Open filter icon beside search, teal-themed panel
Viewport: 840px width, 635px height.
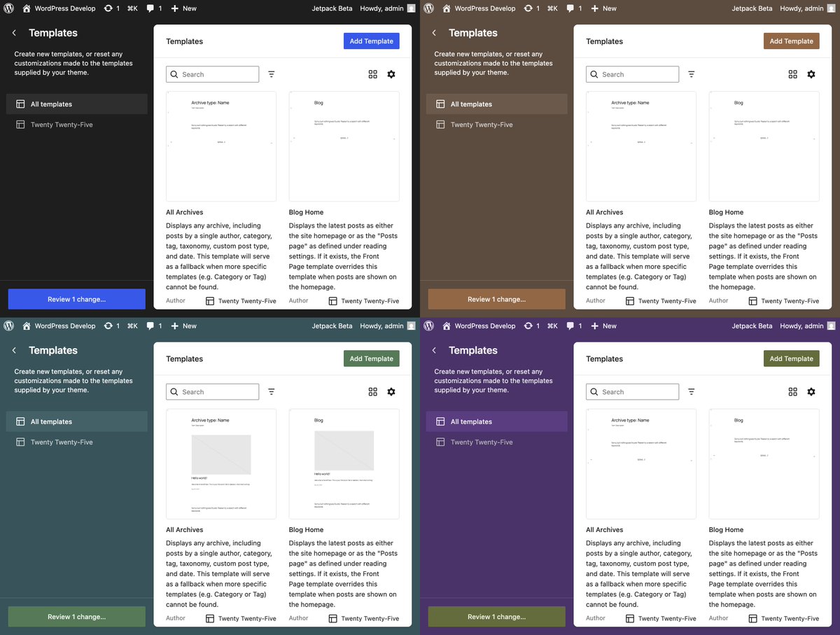(272, 392)
